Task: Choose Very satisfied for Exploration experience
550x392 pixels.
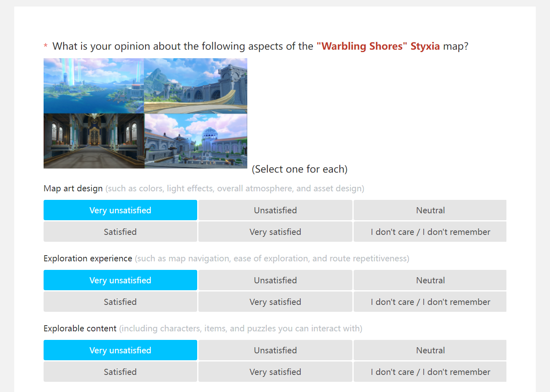Action: (275, 302)
